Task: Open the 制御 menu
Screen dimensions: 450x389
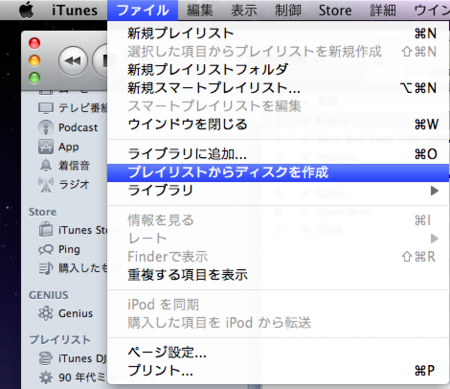Action: 288,10
